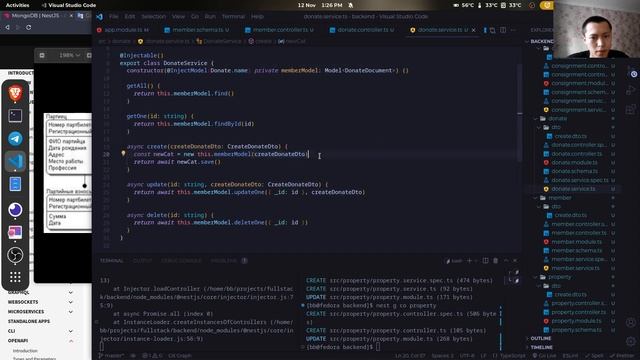Close the donate.service.ts tab
640x360 pixels.
click(x=473, y=30)
